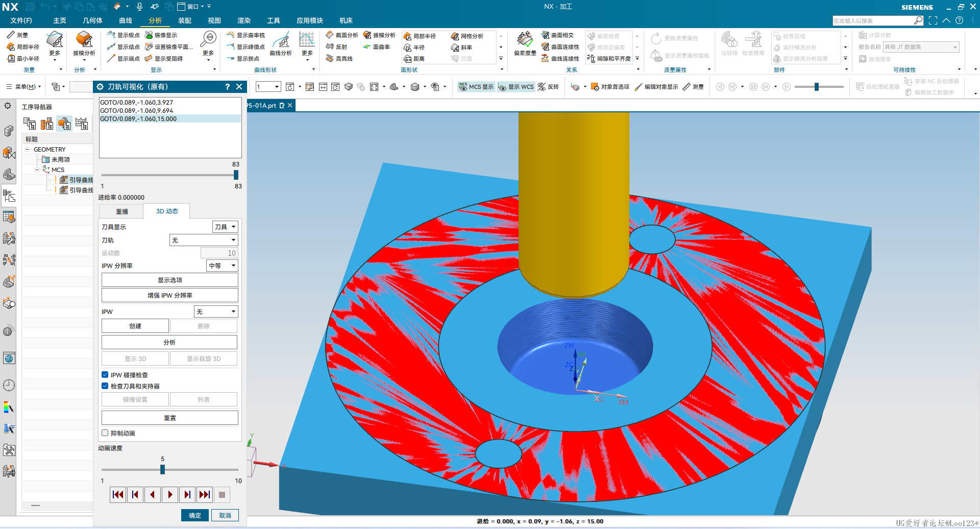
Task: Click Enhance IPW Resolution button
Action: [x=170, y=295]
